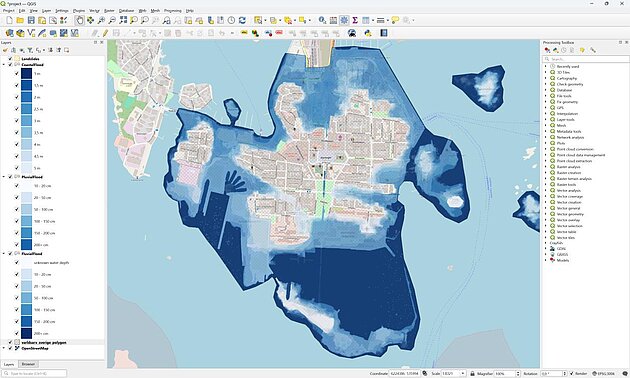Open temporal controller clock icon

[231, 20]
